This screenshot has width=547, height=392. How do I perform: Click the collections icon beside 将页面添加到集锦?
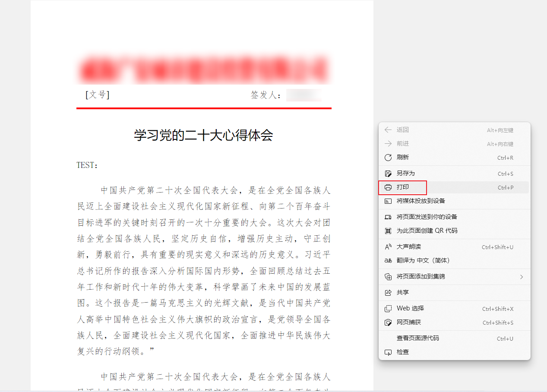tap(388, 276)
